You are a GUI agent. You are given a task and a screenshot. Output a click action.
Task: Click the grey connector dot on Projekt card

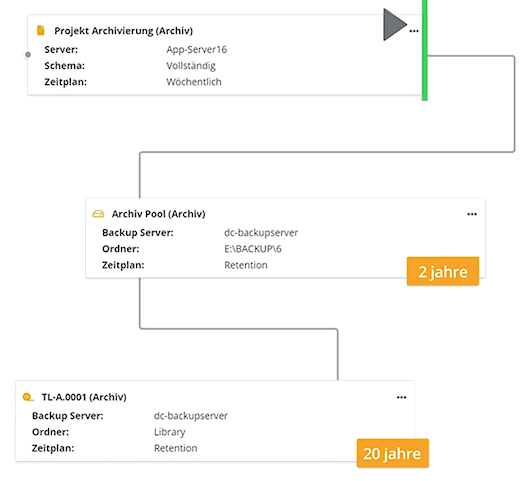click(28, 54)
